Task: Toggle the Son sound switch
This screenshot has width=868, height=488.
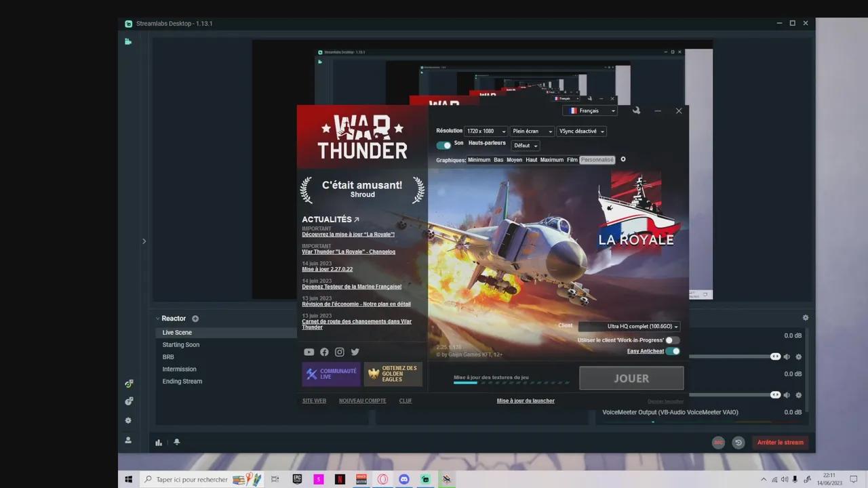Action: point(443,145)
